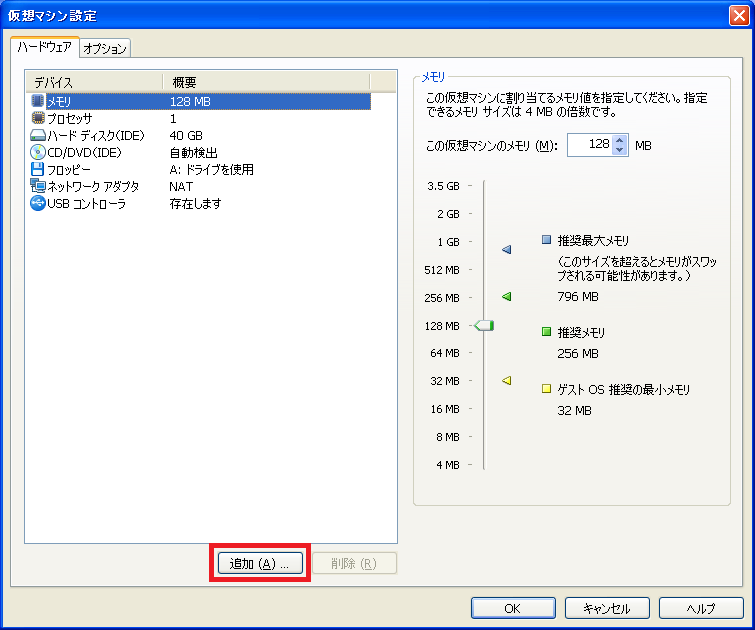Click the processor icon in device list
Image resolution: width=755 pixels, height=630 pixels.
pyautogui.click(x=38, y=118)
